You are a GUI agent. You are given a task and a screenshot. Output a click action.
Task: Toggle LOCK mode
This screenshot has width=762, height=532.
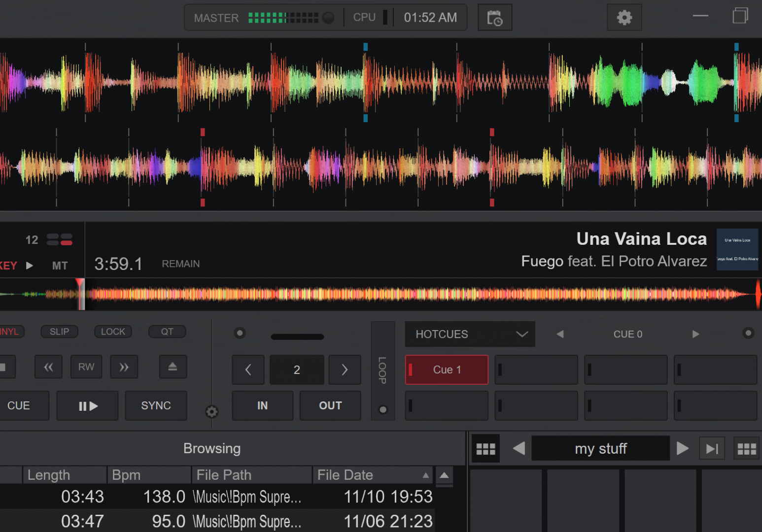113,332
